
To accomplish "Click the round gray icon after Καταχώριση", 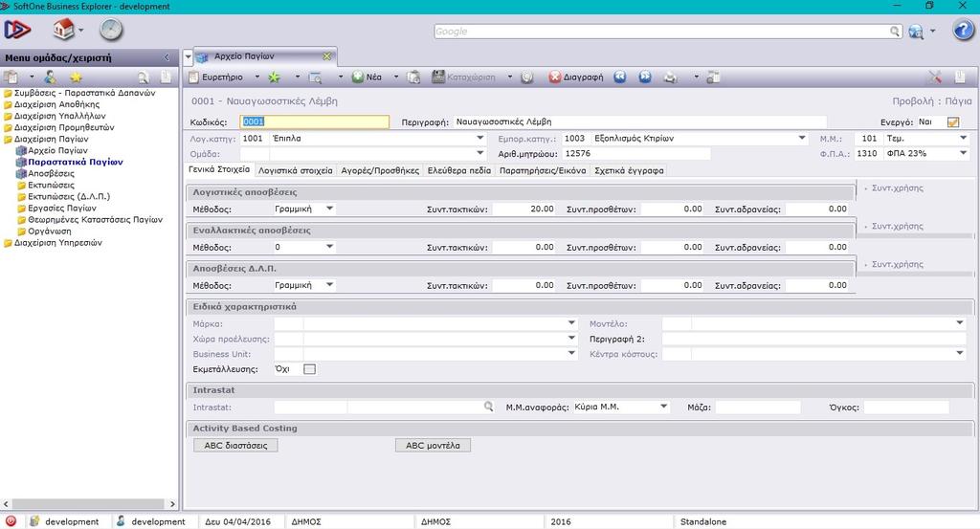I will coord(527,77).
